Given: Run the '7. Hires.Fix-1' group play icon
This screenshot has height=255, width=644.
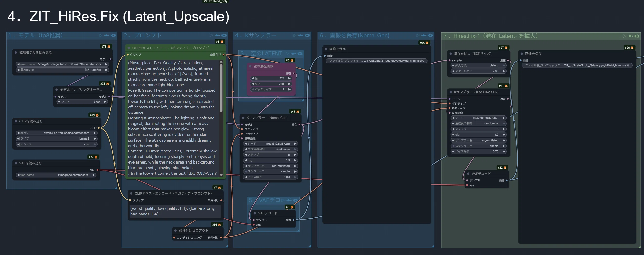Looking at the screenshot, I should click(x=624, y=36).
